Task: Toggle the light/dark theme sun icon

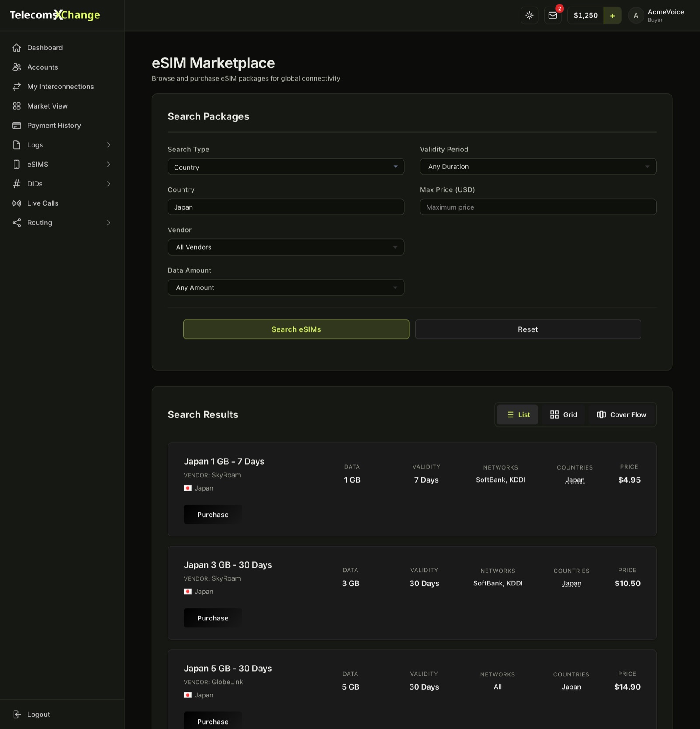Action: coord(529,15)
